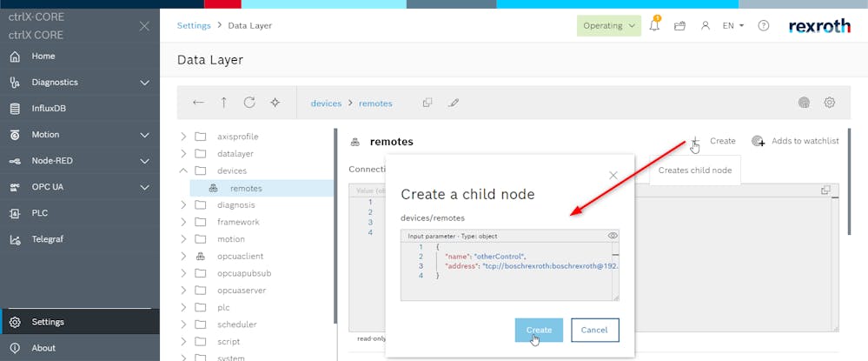The image size is (868, 361).
Task: Expand the Motion submenu chevron
Action: point(144,135)
